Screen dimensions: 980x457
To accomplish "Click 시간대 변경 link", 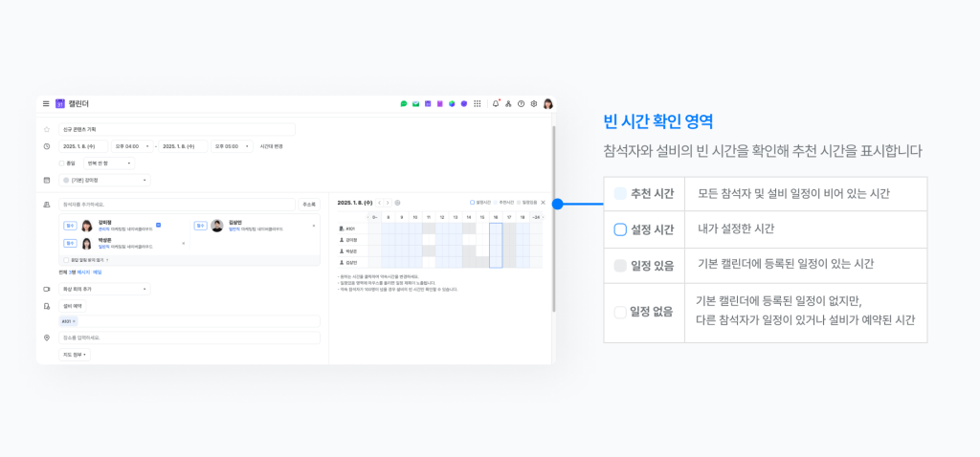I will point(271,146).
